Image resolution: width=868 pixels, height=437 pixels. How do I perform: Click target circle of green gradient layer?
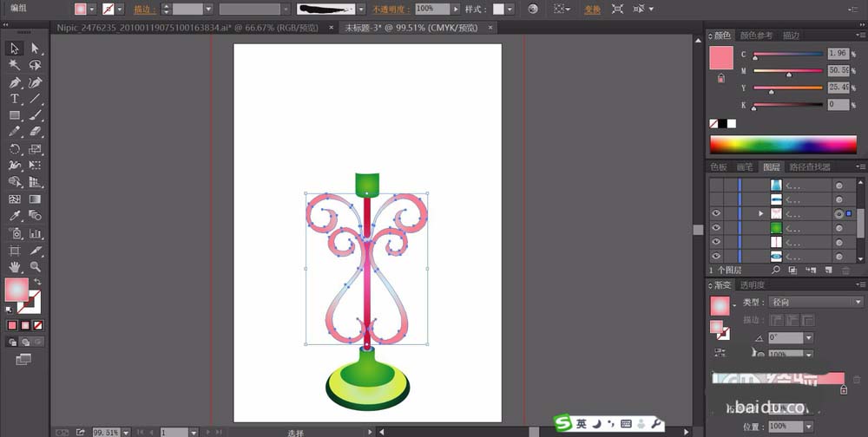839,228
